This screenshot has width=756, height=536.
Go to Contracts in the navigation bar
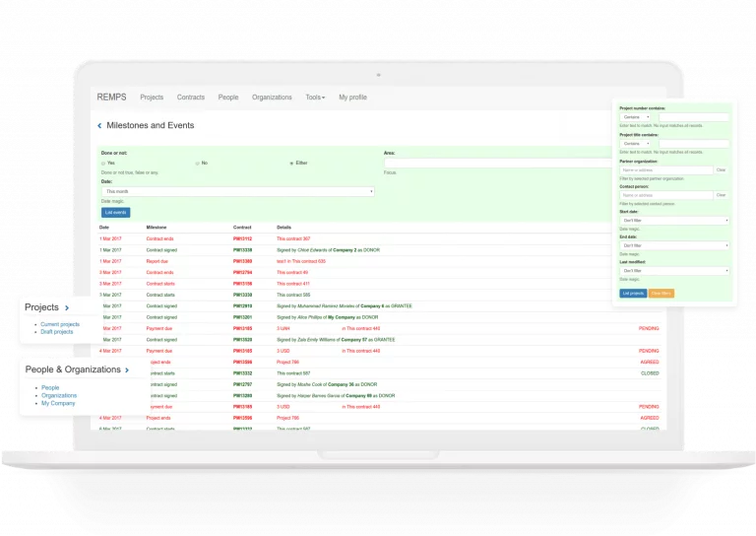[190, 98]
